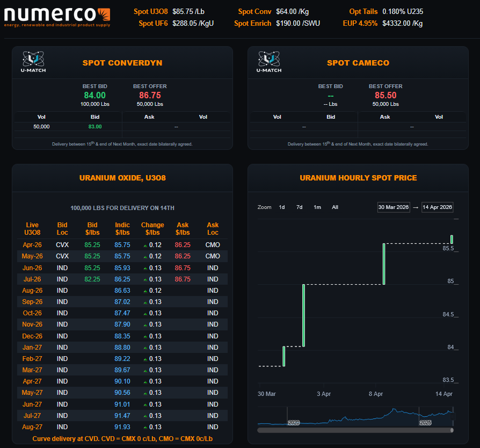The height and width of the screenshot is (448, 480).
Task: Click the Numerco logo
Action: (x=57, y=17)
